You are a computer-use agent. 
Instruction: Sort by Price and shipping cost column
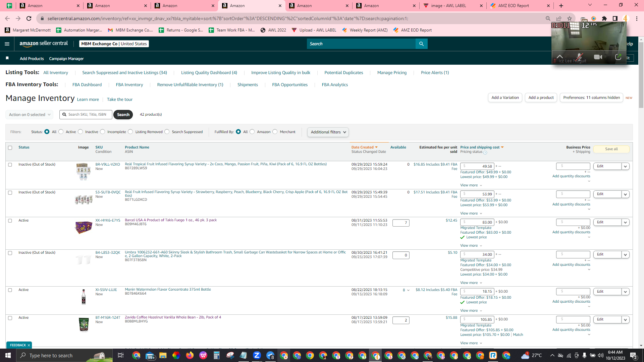pyautogui.click(x=482, y=147)
